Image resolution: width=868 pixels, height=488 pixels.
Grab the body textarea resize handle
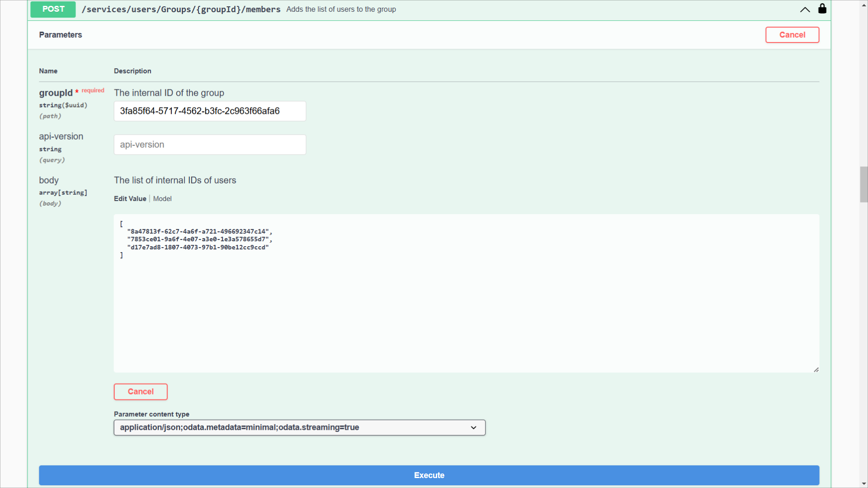816,370
